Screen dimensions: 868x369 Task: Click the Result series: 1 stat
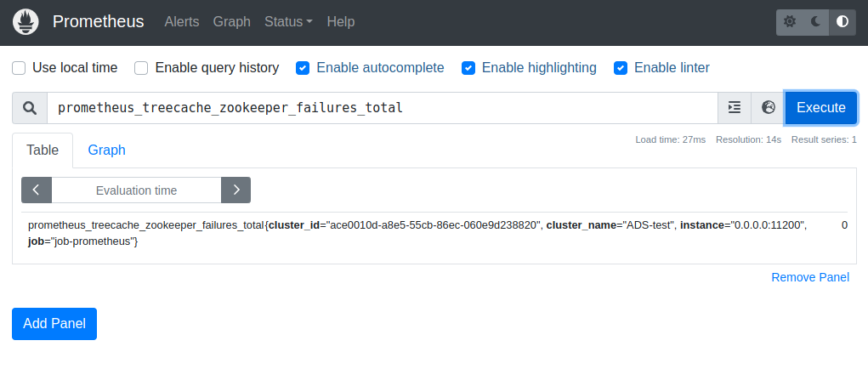825,140
